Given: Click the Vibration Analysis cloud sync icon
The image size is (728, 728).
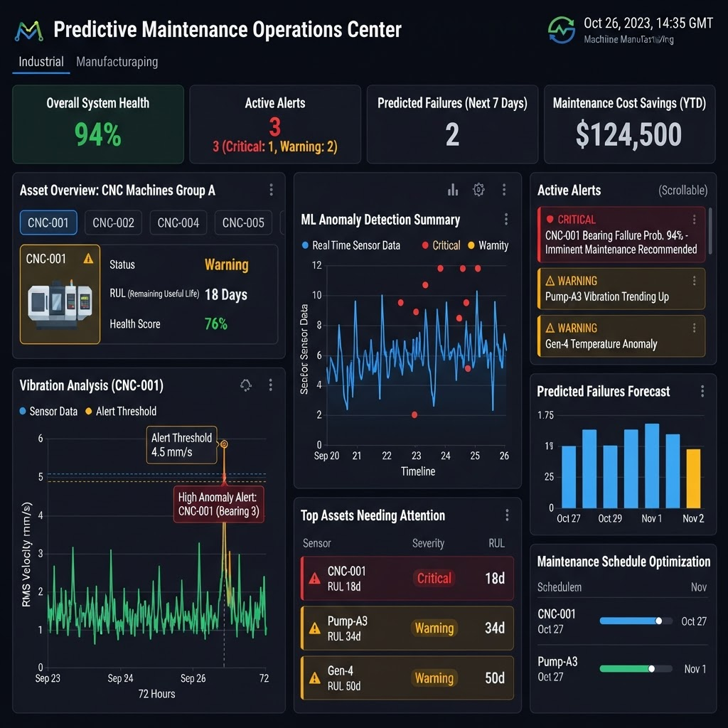Looking at the screenshot, I should (245, 385).
